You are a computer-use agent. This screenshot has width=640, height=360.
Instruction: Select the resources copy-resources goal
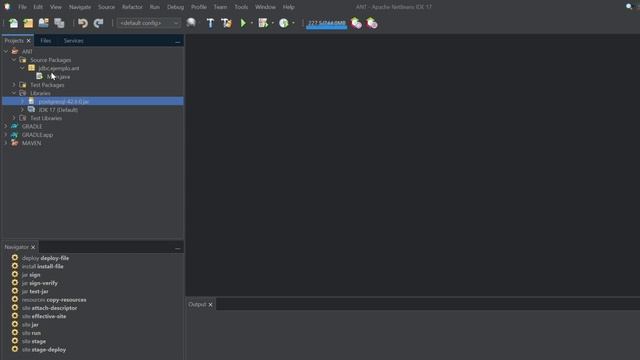coord(54,300)
